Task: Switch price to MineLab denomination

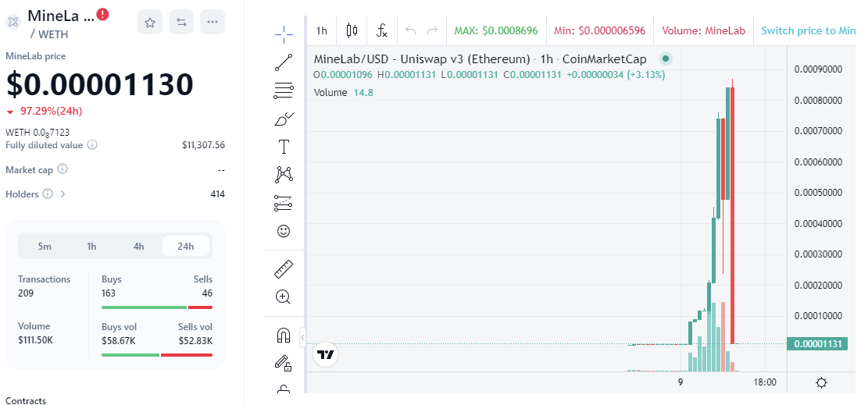Action: (808, 30)
